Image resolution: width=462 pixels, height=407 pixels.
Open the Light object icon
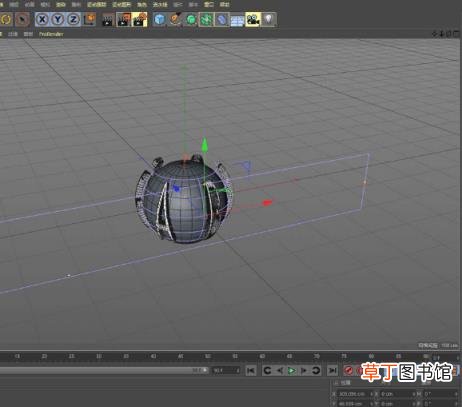269,19
